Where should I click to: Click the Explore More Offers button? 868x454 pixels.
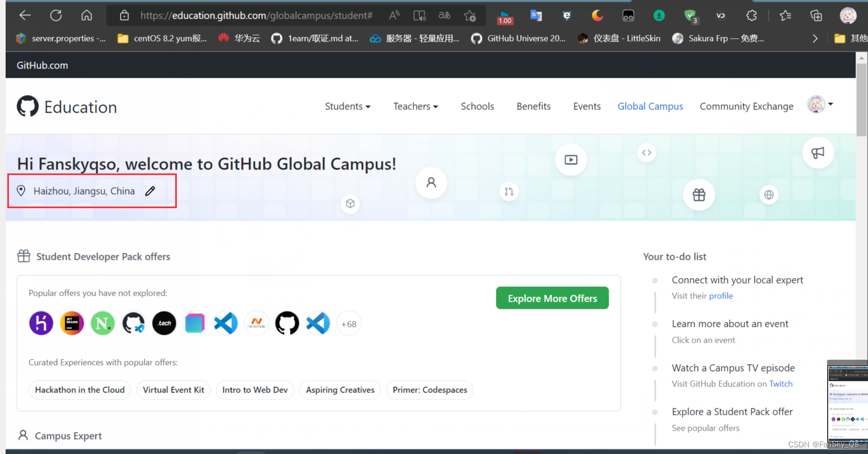click(552, 299)
